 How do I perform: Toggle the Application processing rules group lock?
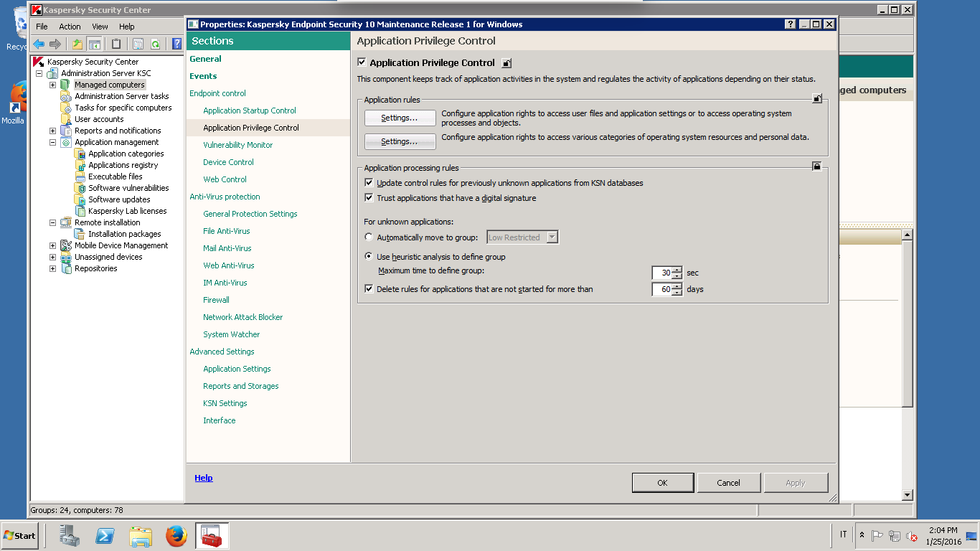pos(816,166)
